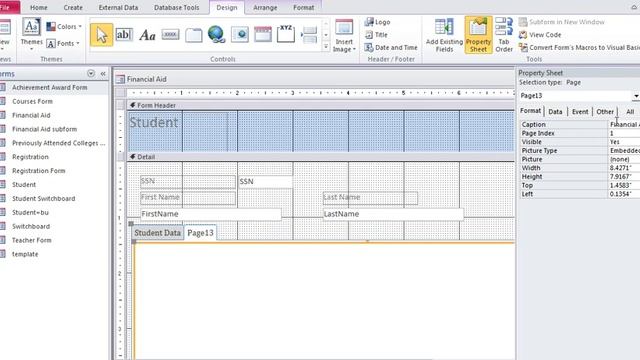Open Property Sheet All tab
This screenshot has width=640, height=360.
pyautogui.click(x=630, y=111)
